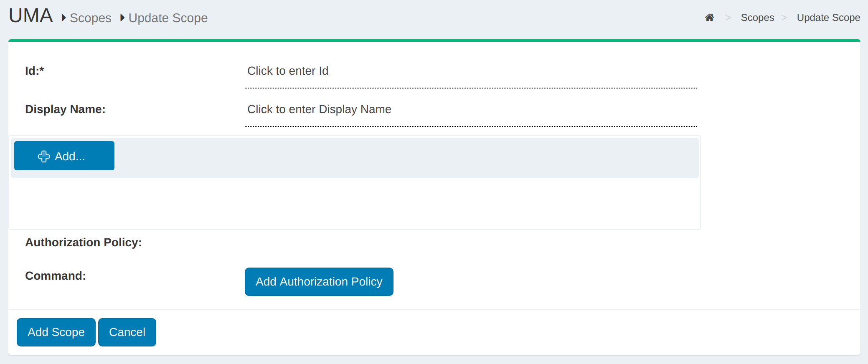Viewport: 868px width, 364px height.
Task: Open Scopes from the right breadcrumb
Action: point(757,18)
